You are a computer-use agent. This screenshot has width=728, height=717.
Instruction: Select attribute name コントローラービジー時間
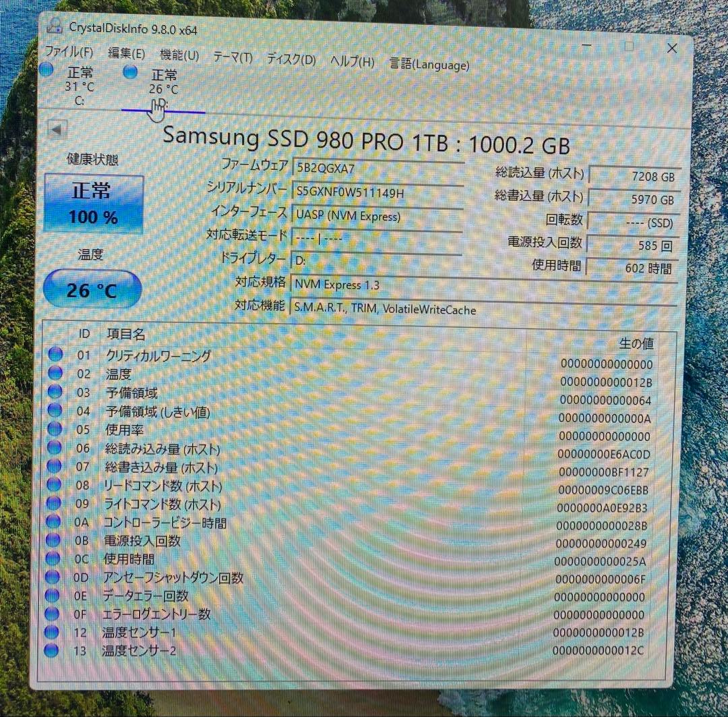(164, 523)
